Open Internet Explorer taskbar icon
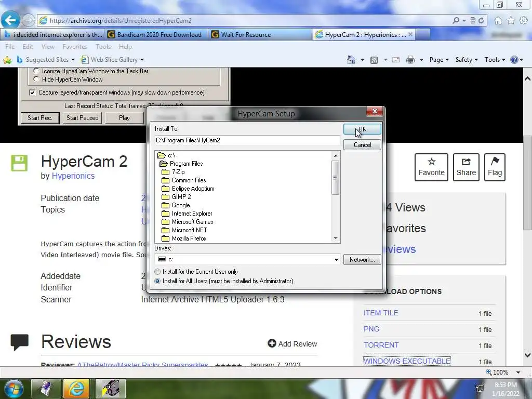Image resolution: width=532 pixels, height=399 pixels. (x=76, y=389)
